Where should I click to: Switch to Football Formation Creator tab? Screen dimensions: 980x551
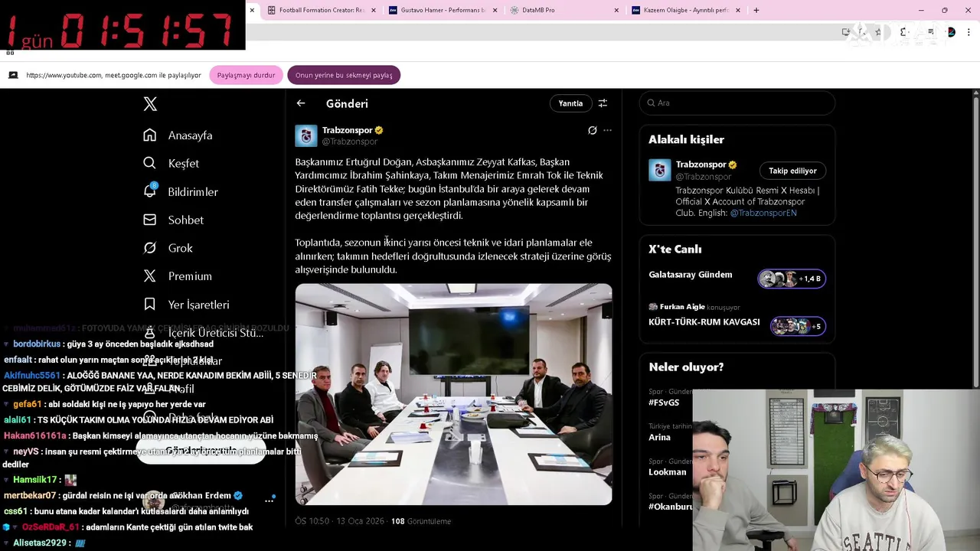tap(323, 10)
